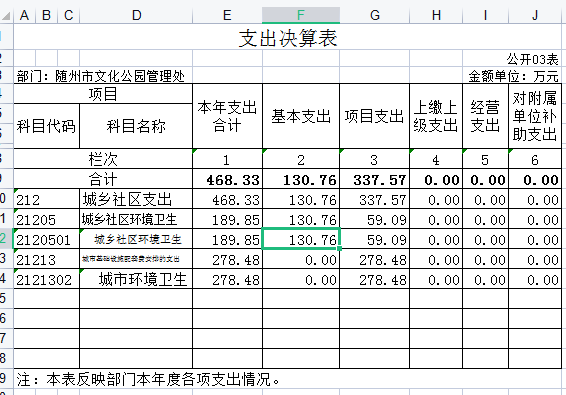Select column D header
The image size is (566, 395).
pos(136,15)
